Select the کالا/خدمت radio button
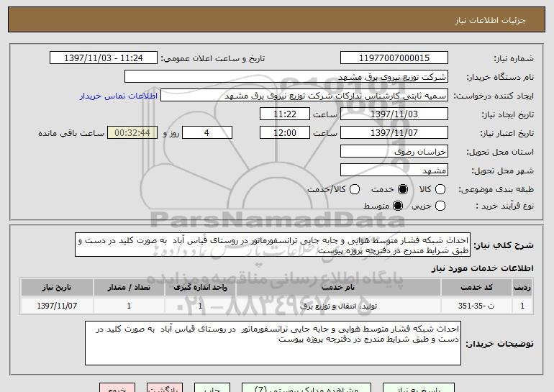The width and height of the screenshot is (554, 392). [355, 189]
